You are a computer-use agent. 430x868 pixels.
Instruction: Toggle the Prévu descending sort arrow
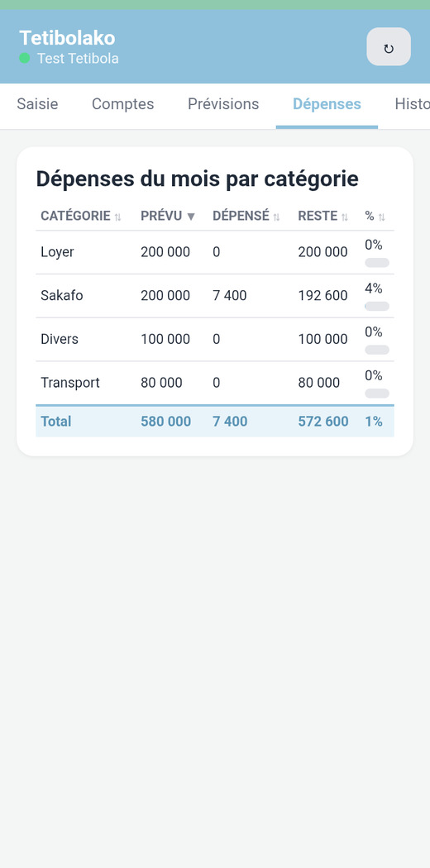191,217
